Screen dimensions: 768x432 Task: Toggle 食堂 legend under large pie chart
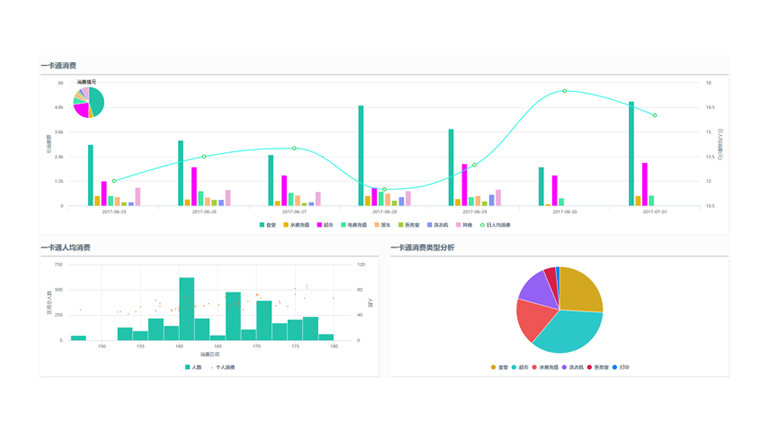pyautogui.click(x=499, y=367)
